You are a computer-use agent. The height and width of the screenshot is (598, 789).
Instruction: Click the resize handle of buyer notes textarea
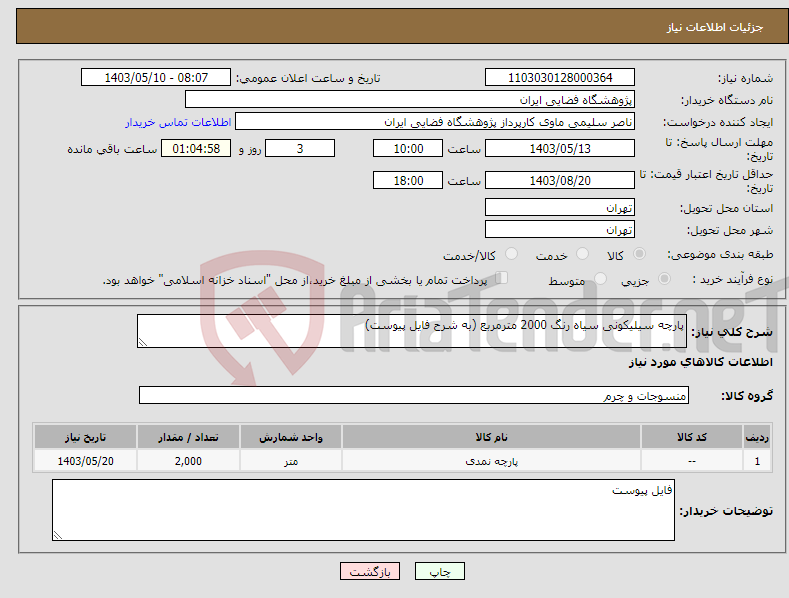58,536
